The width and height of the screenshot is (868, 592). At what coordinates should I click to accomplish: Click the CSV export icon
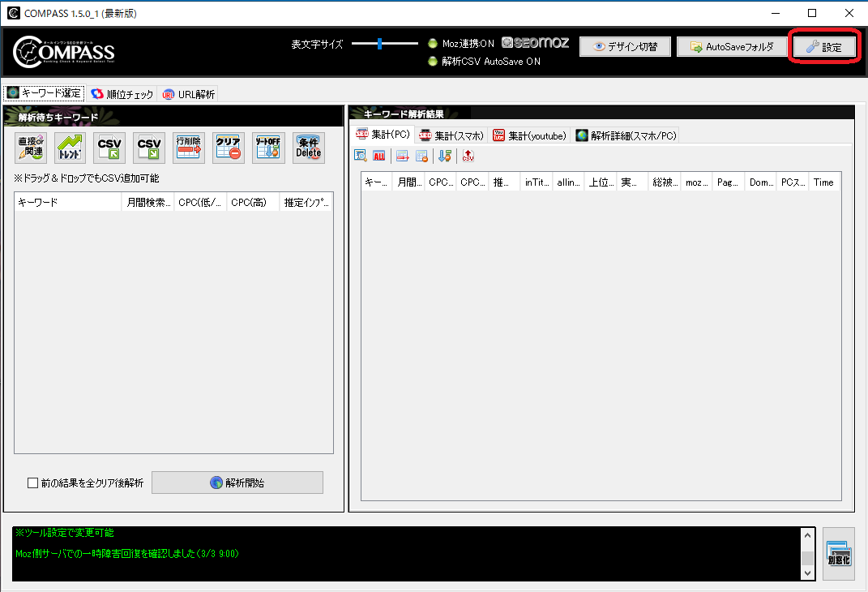coord(148,148)
